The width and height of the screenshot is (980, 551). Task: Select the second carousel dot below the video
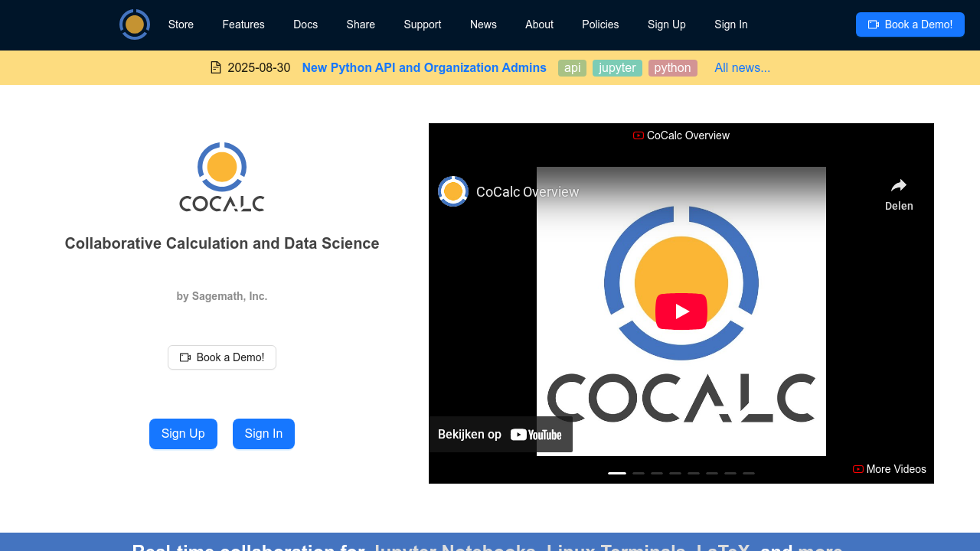[x=638, y=473]
